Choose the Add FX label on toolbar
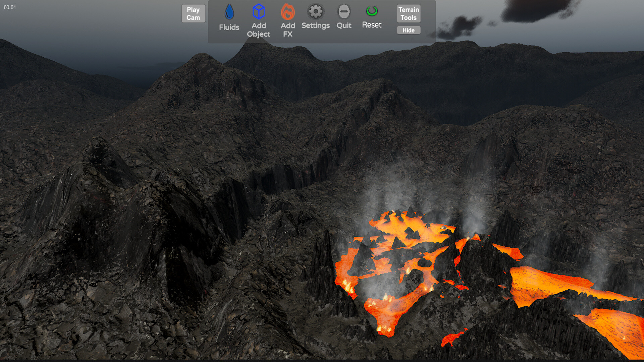The height and width of the screenshot is (362, 644). tap(287, 30)
